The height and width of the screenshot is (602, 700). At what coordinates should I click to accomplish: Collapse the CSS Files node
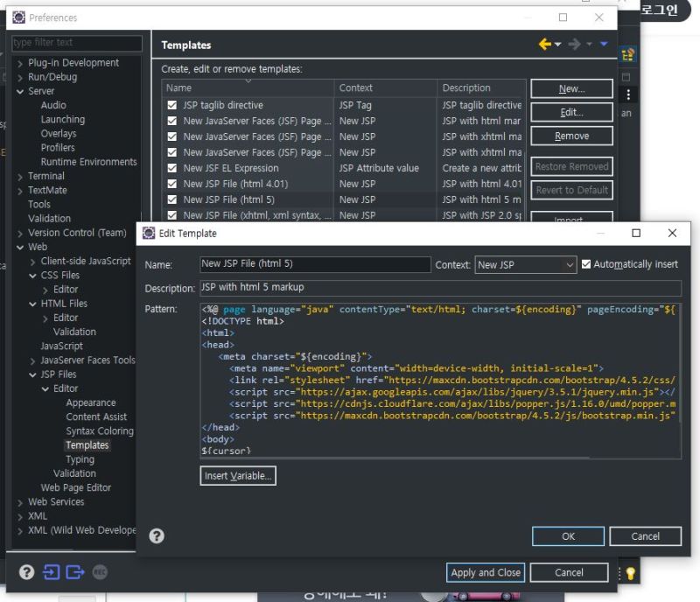tap(32, 276)
